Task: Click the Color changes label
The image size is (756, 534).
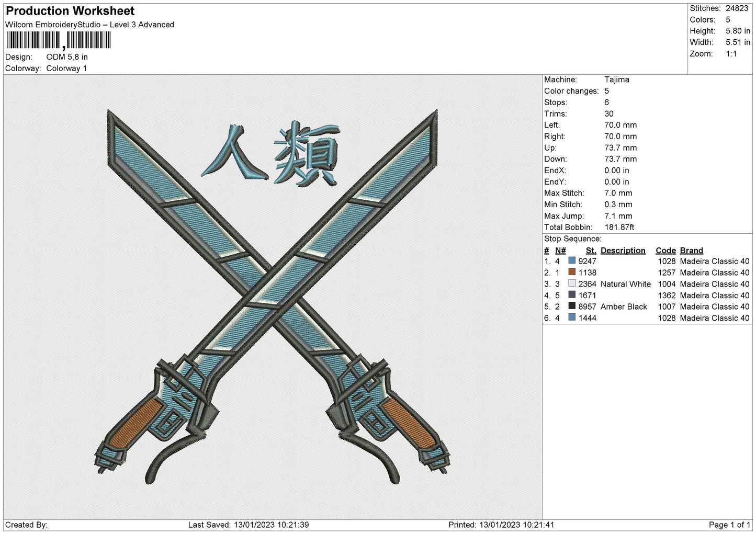Action: [571, 91]
